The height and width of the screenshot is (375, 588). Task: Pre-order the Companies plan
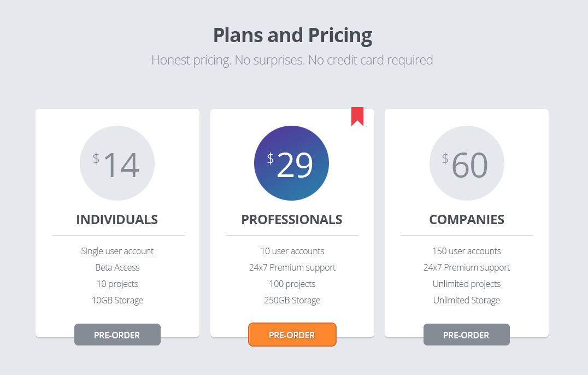click(466, 335)
